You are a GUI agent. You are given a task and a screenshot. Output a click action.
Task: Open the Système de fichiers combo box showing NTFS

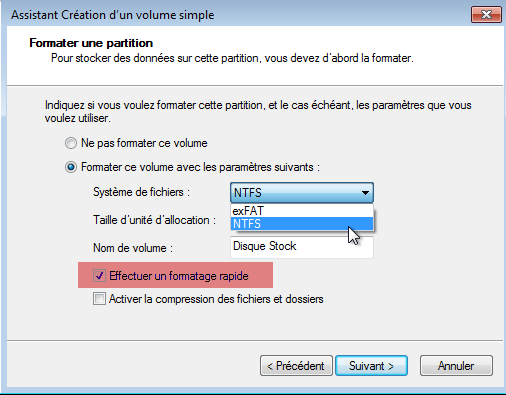click(302, 193)
